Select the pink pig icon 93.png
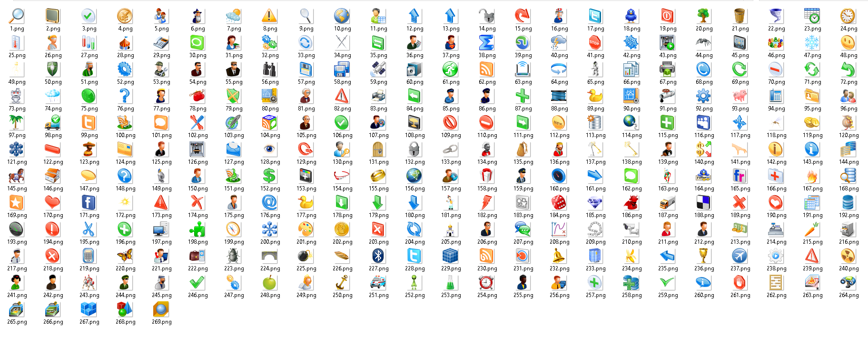The width and height of the screenshot is (868, 337). 740,96
